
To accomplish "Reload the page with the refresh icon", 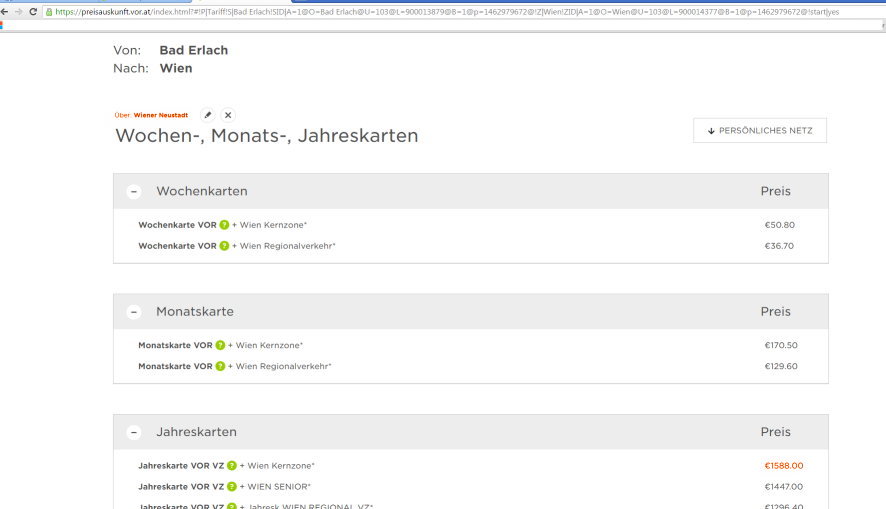I will (x=33, y=12).
